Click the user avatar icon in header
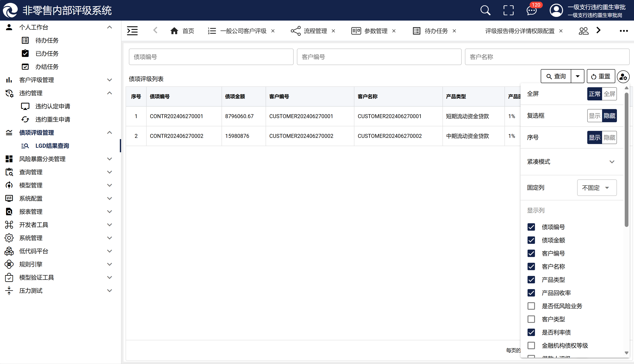Viewport: 634px width, 364px height. tap(556, 10)
